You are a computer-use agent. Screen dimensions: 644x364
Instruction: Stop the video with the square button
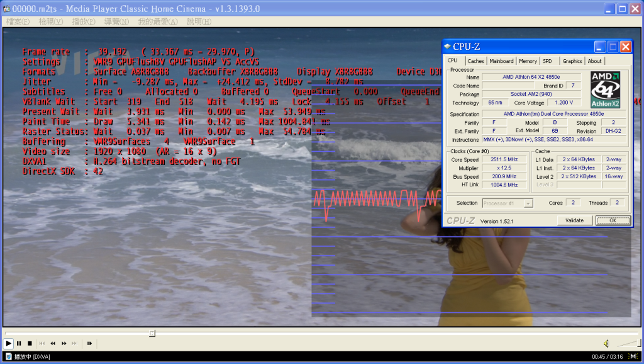click(x=30, y=343)
